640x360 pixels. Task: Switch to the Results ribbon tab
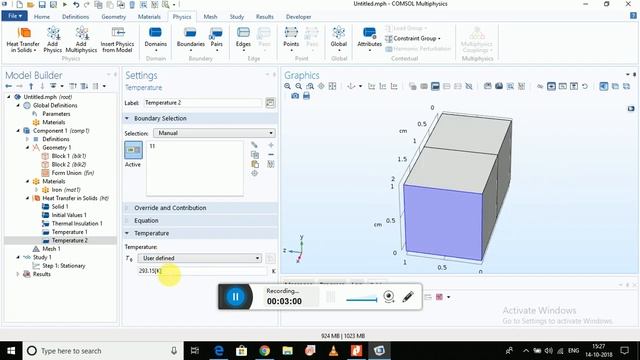pos(264,17)
